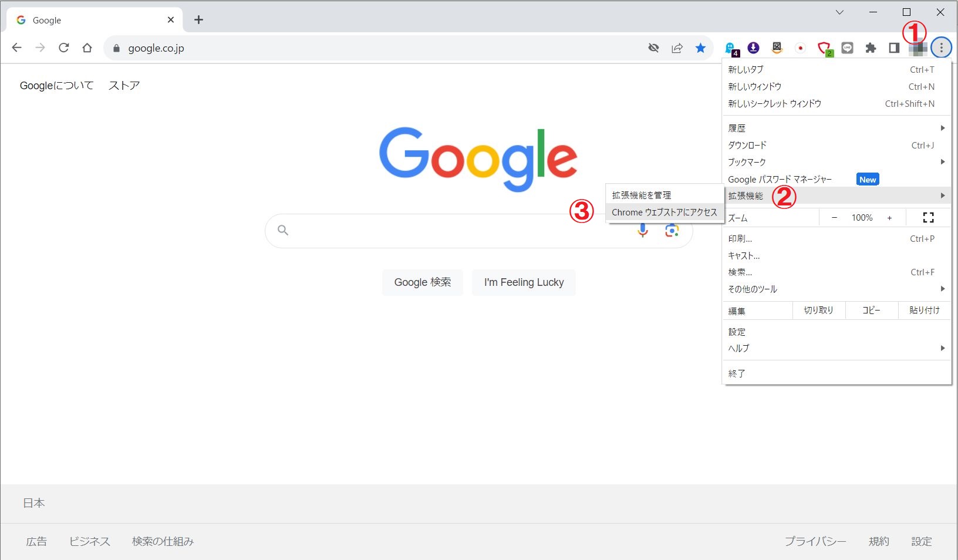The height and width of the screenshot is (560, 958).
Task: Click the Google 検索 button
Action: pyautogui.click(x=423, y=282)
